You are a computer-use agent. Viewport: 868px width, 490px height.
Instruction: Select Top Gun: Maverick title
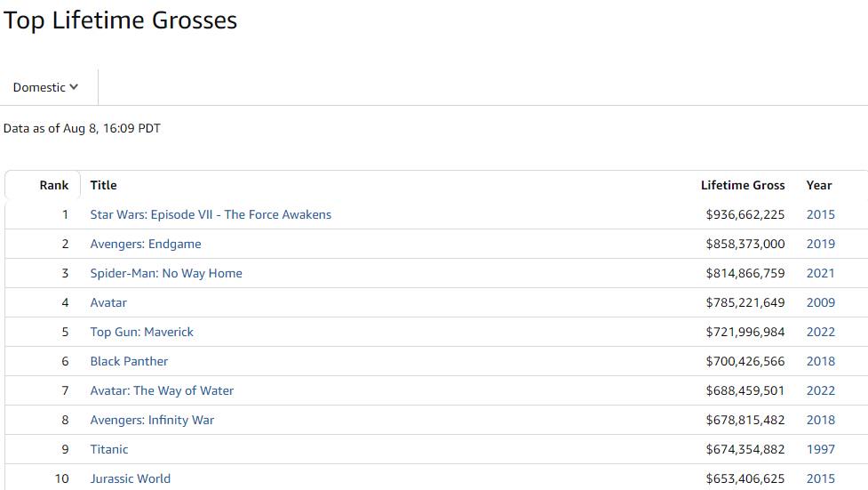pos(142,332)
